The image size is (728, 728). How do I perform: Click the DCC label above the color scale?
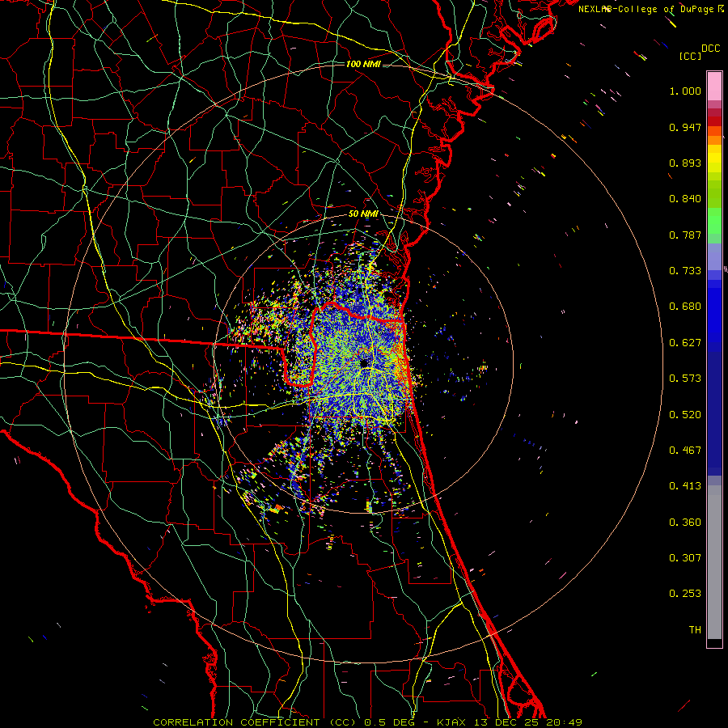tap(710, 49)
